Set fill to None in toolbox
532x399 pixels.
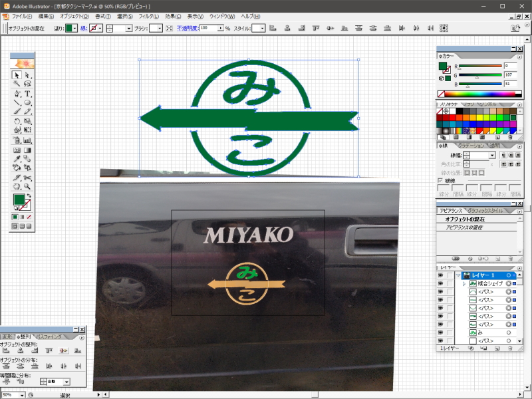coord(29,217)
